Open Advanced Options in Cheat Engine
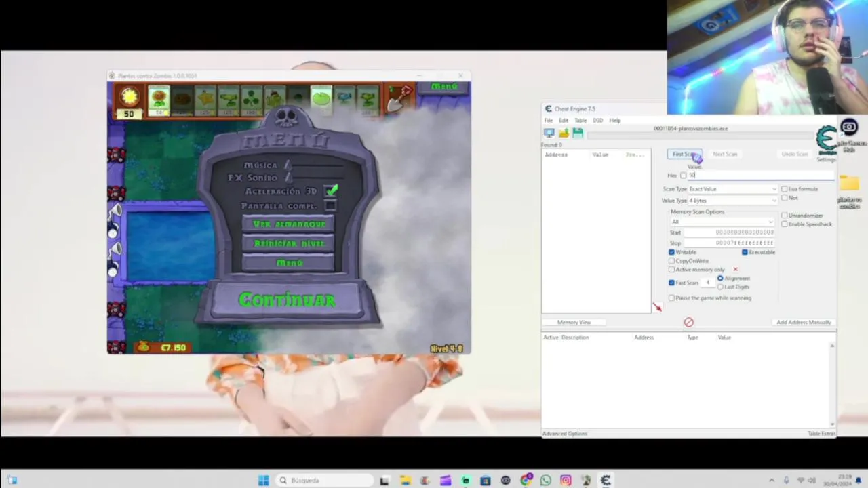 (x=565, y=434)
